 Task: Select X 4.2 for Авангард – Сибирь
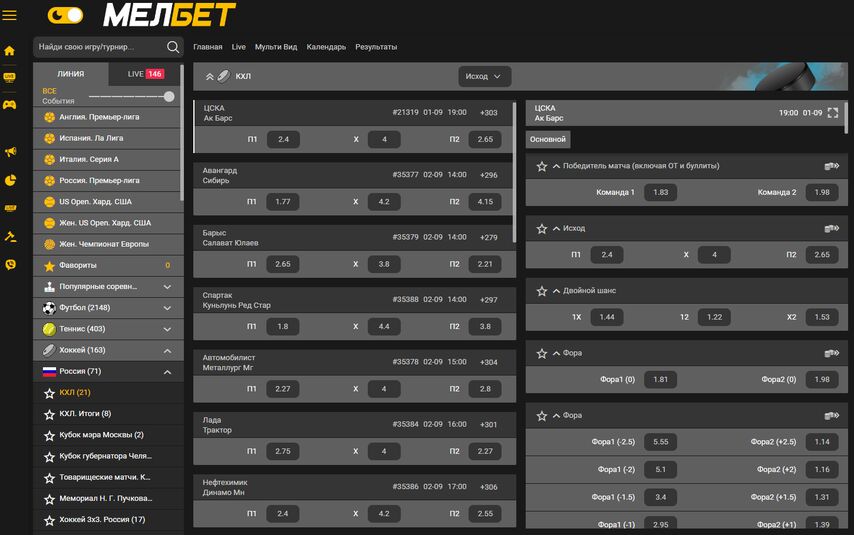point(384,202)
